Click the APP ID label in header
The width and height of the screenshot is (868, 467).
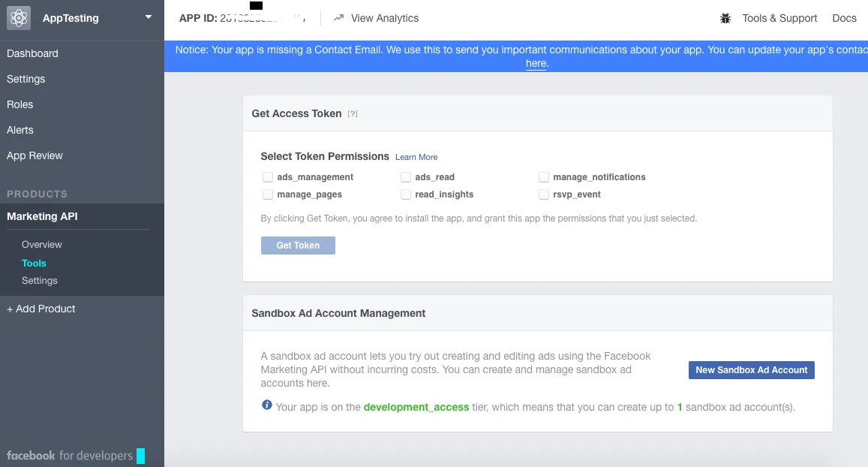click(197, 18)
